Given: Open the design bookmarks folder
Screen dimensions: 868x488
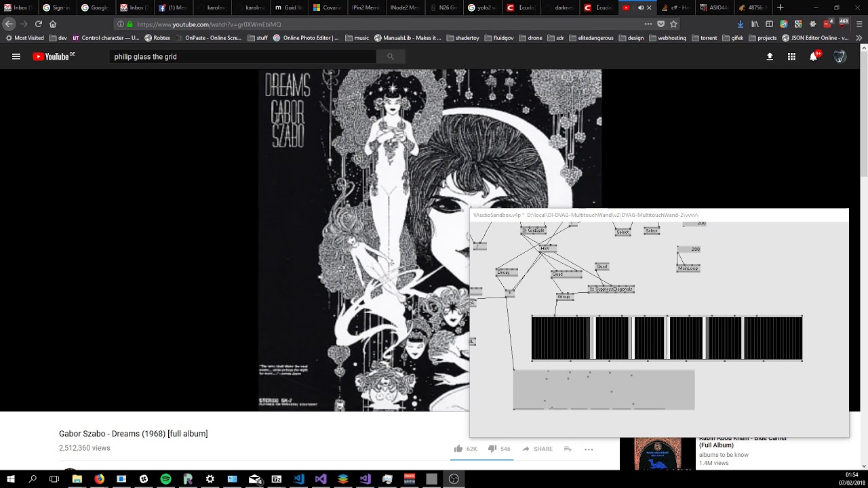Looking at the screenshot, I should click(631, 38).
